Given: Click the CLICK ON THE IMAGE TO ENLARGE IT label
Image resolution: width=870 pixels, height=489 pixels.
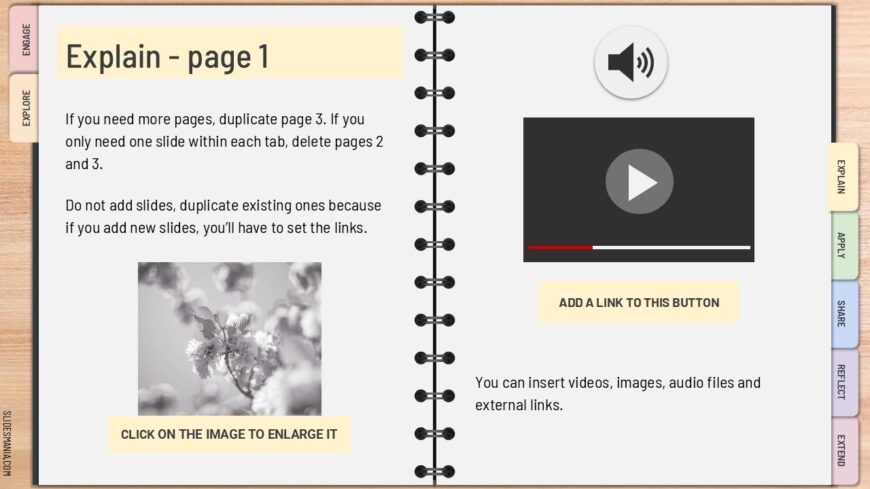Looking at the screenshot, I should point(229,434).
